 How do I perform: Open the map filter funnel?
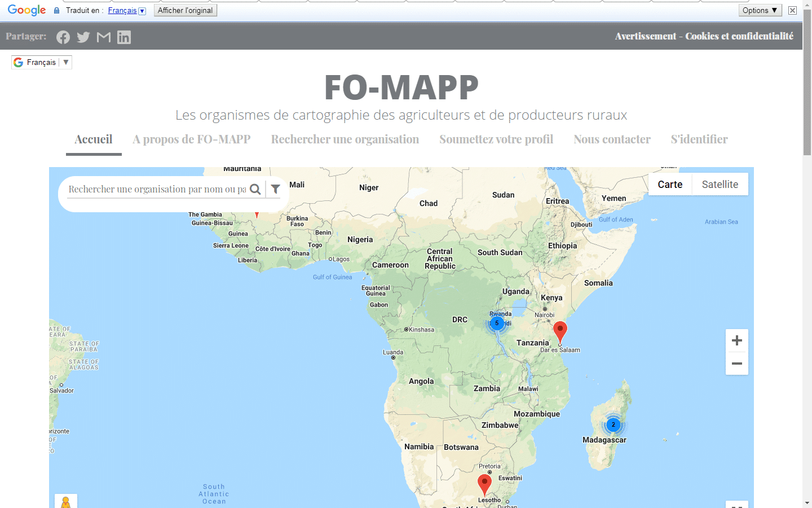tap(275, 190)
